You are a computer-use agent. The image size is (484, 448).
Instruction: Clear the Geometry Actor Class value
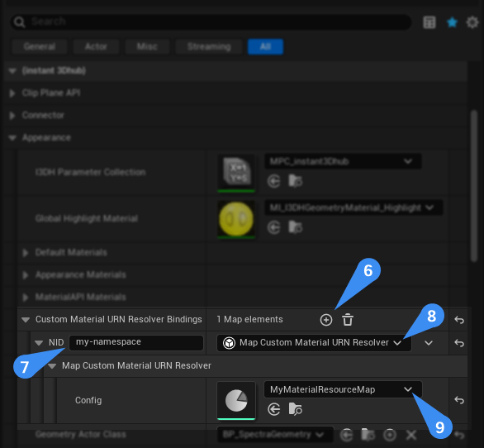[411, 435]
